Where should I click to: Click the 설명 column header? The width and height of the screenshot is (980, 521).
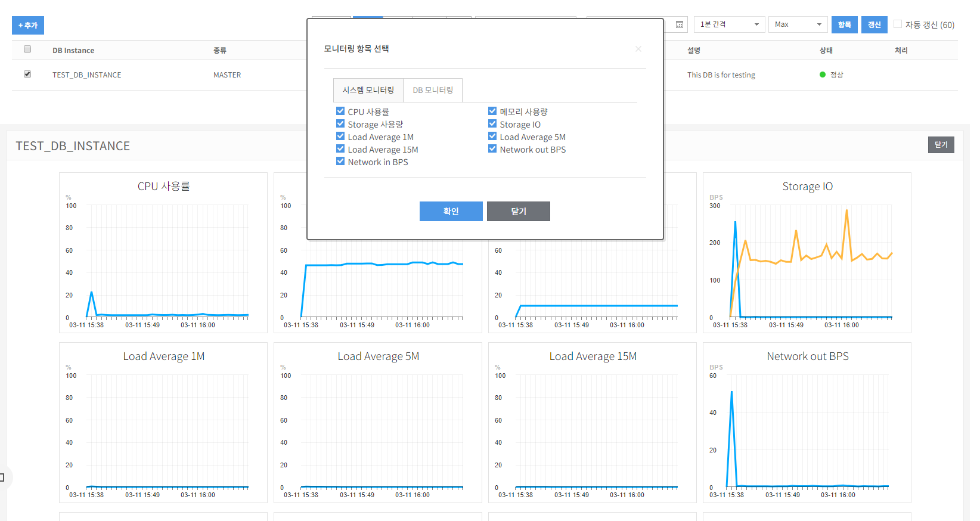point(694,50)
